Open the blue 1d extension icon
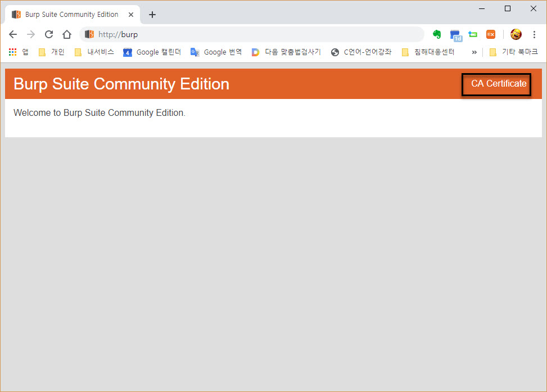 [455, 35]
